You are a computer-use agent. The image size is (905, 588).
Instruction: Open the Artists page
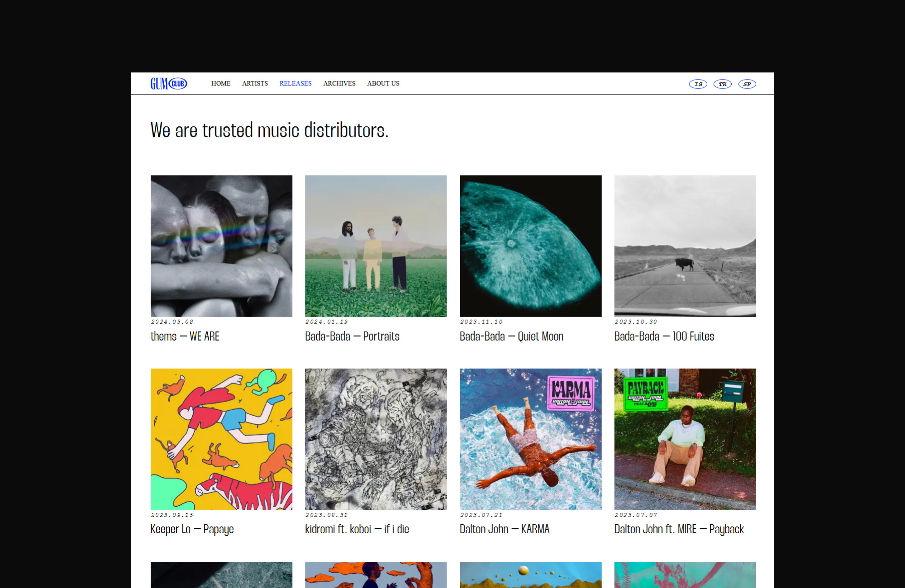(x=255, y=84)
